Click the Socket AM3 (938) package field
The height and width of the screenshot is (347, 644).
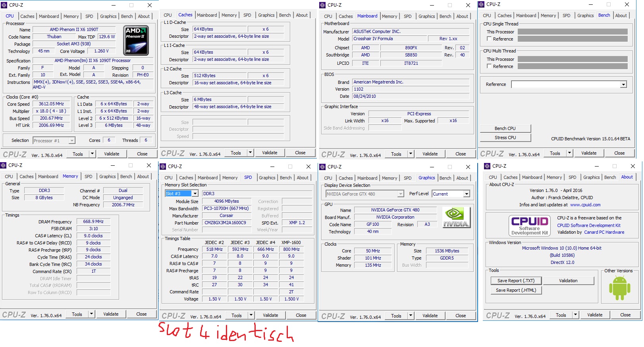click(74, 44)
